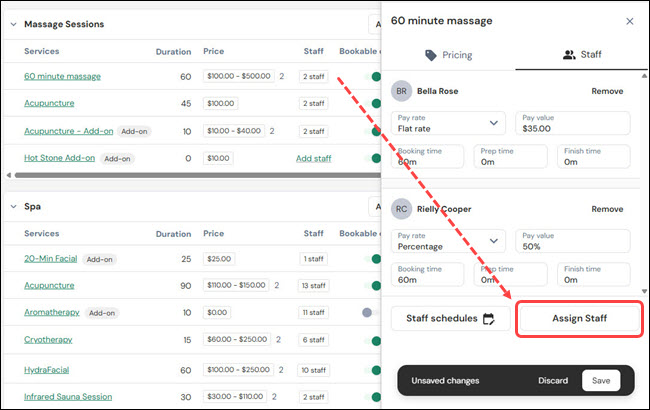Open the Infrared Sauna Session service
The height and width of the screenshot is (410, 650).
click(68, 397)
